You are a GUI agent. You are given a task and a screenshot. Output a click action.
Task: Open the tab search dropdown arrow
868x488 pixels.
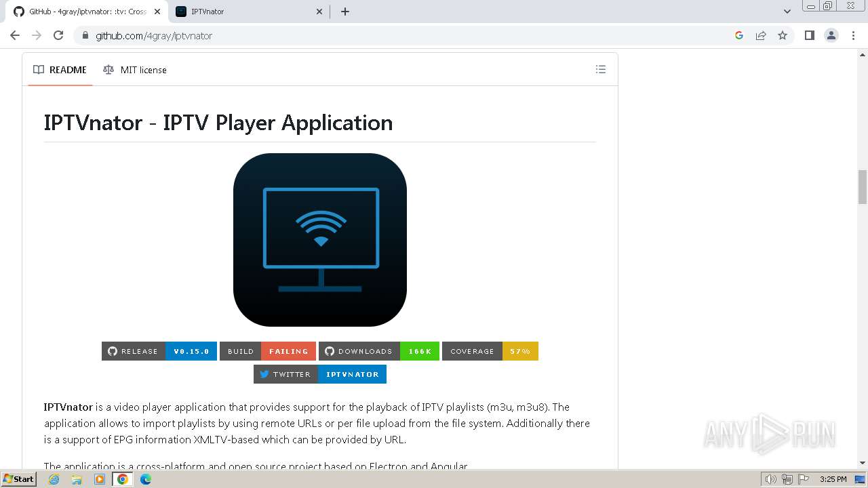(x=787, y=12)
